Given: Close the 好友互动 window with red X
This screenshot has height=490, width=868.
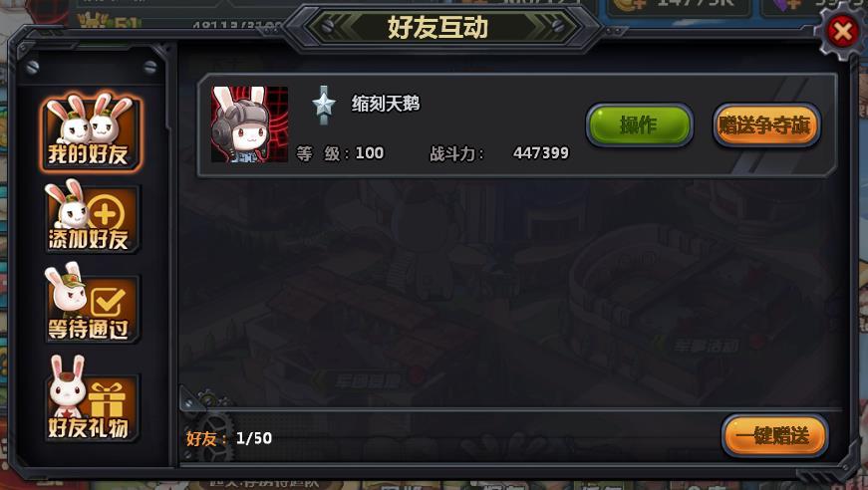Looking at the screenshot, I should click(842, 31).
